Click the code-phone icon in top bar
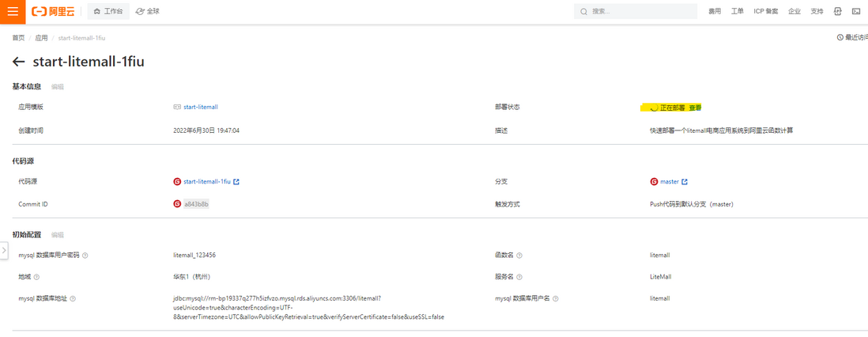868x337 pixels. (837, 12)
